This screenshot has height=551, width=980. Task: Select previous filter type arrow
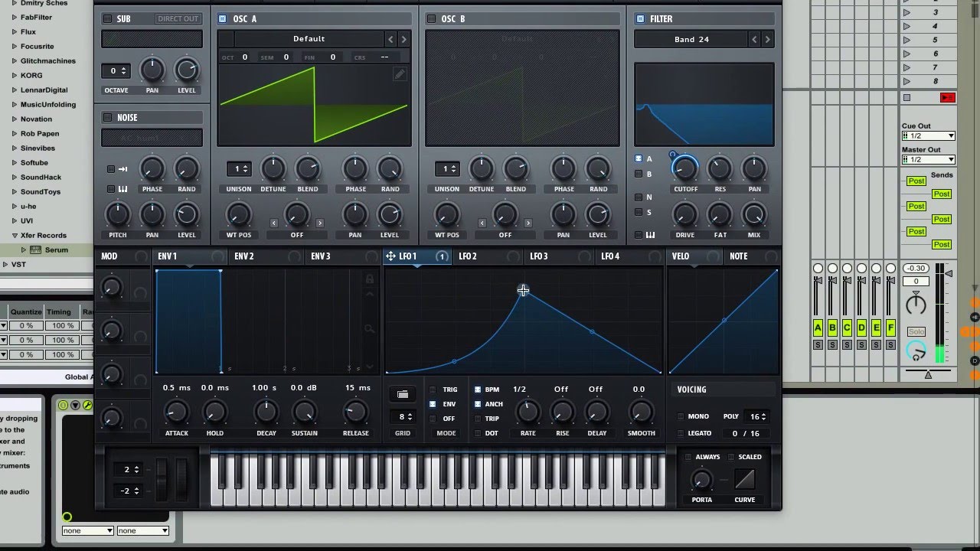[x=754, y=39]
